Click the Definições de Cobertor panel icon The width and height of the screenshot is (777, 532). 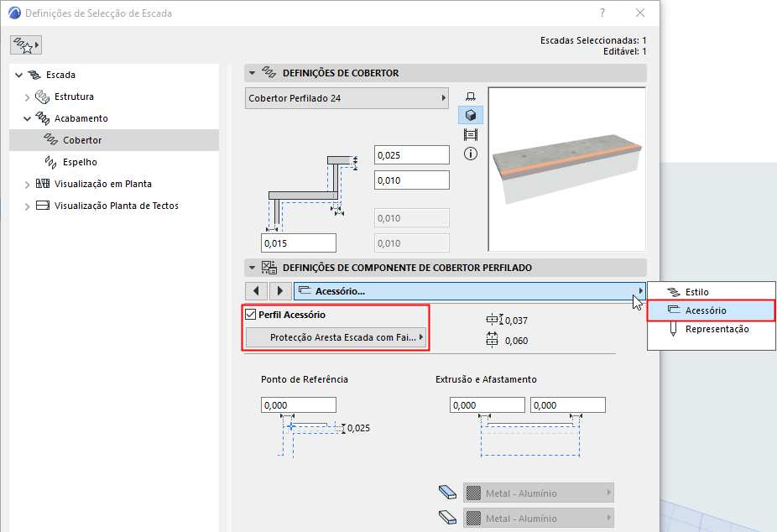(269, 73)
